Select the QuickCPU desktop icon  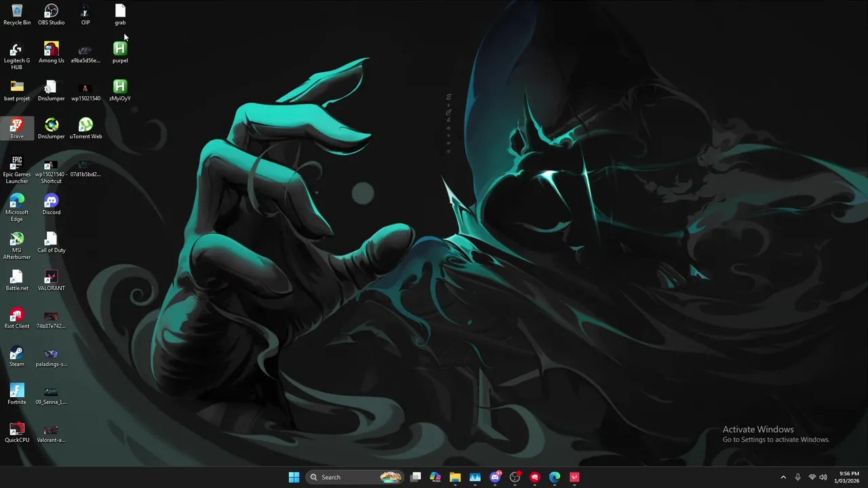[x=17, y=432]
